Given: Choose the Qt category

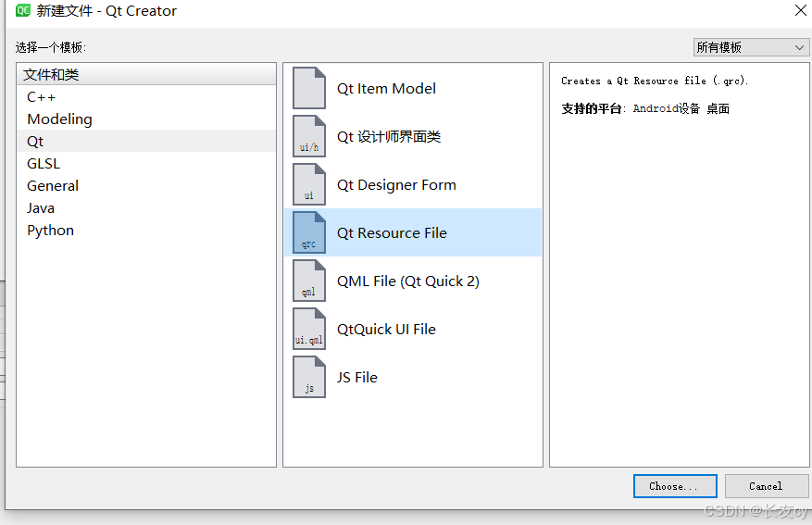Looking at the screenshot, I should (x=146, y=142).
